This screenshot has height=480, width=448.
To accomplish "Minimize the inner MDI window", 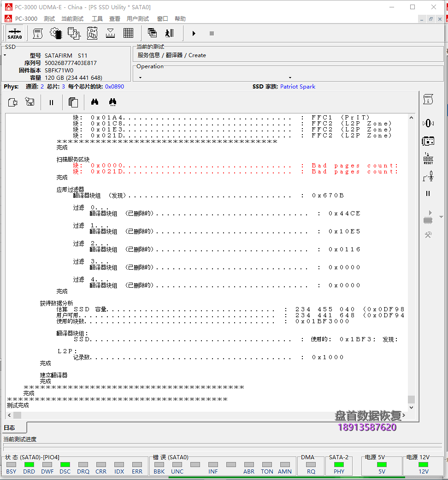I will click(422, 19).
